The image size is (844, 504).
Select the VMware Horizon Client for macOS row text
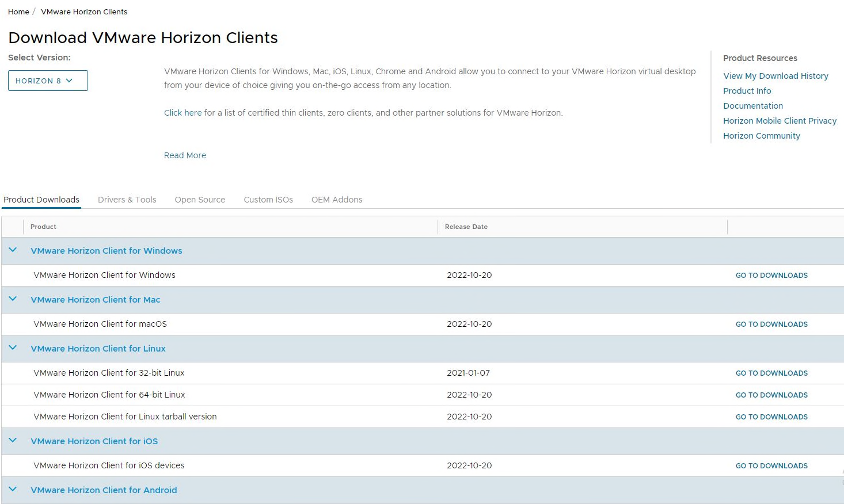point(100,324)
